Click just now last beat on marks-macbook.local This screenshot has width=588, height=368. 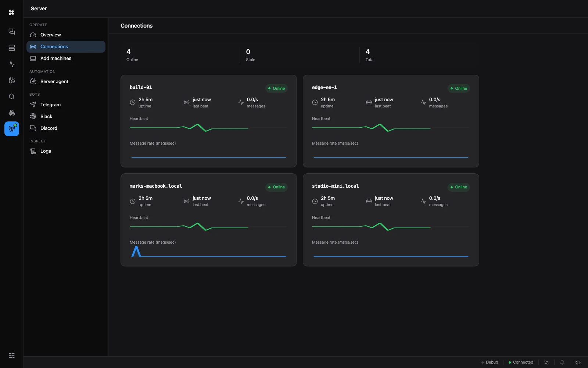pos(202,201)
